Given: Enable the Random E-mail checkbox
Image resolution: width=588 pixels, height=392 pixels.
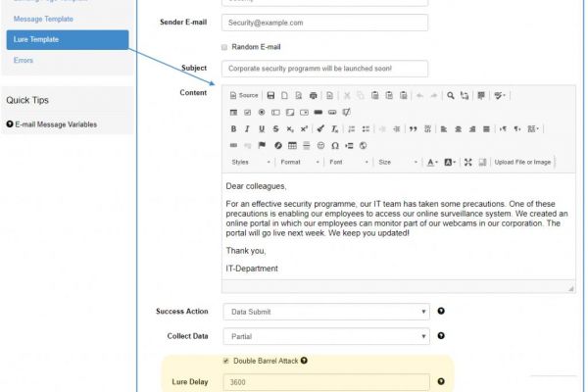Looking at the screenshot, I should pyautogui.click(x=224, y=47).
